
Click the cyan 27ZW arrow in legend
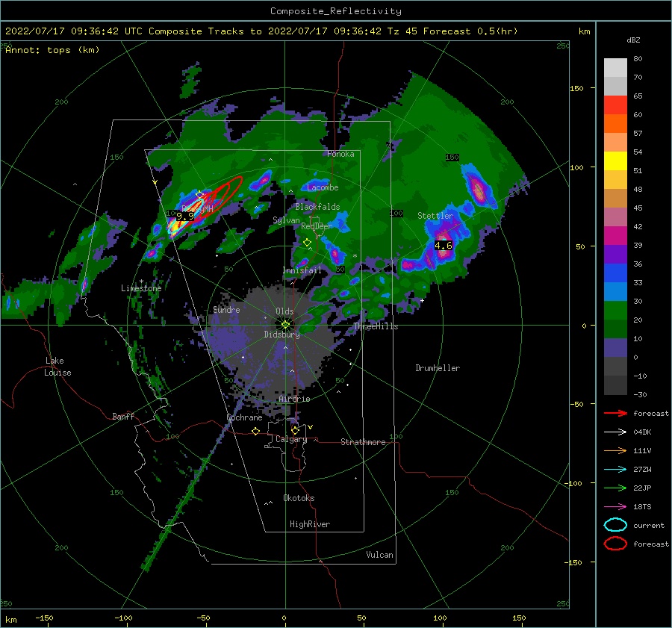click(615, 470)
